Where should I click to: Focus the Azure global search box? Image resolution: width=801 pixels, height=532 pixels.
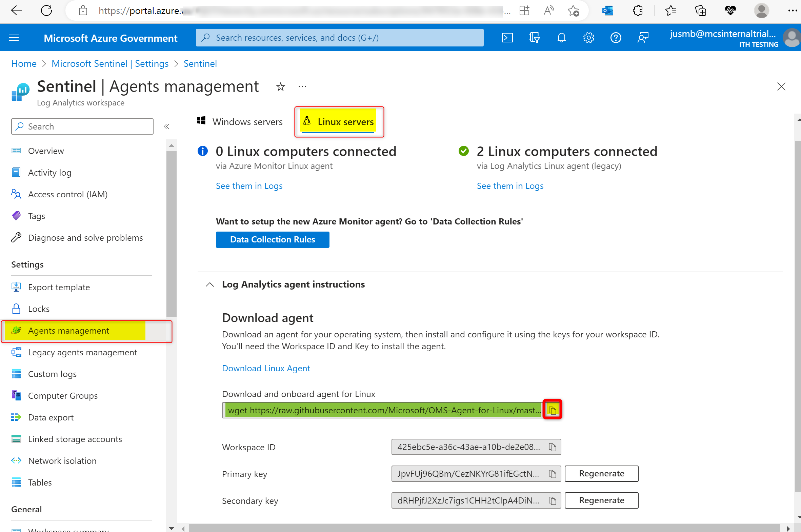pos(339,38)
